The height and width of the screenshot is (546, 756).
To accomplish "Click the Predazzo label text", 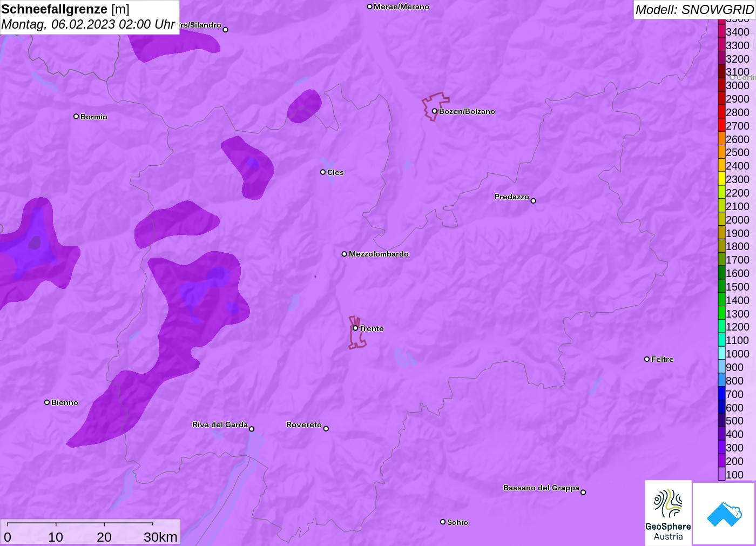I will pyautogui.click(x=512, y=197).
